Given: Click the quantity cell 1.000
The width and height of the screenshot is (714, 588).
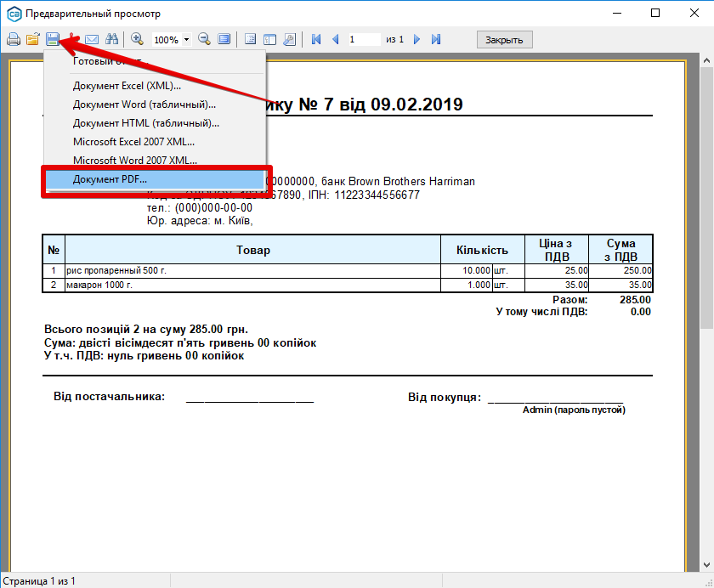Looking at the screenshot, I should click(x=467, y=285).
